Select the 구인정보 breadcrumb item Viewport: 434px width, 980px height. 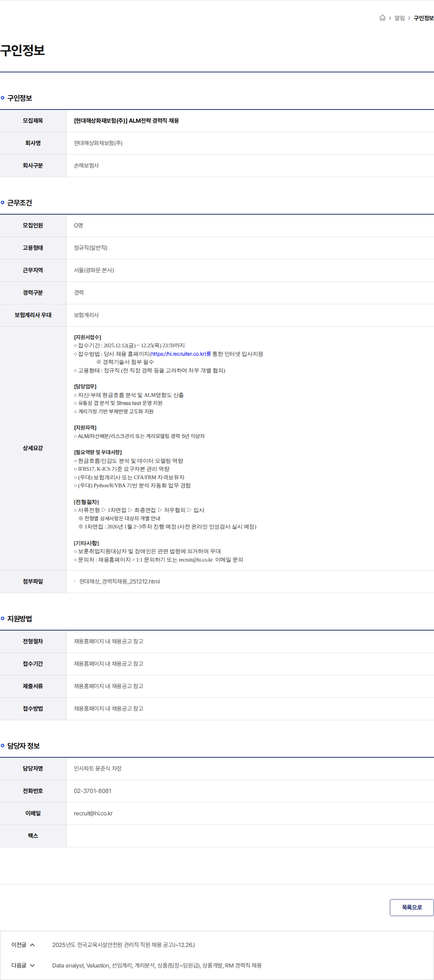tap(423, 18)
